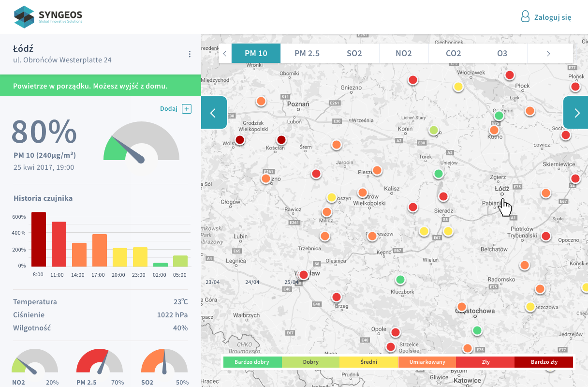The image size is (588, 387).
Task: Click the Dodaj button
Action: pyautogui.click(x=169, y=109)
